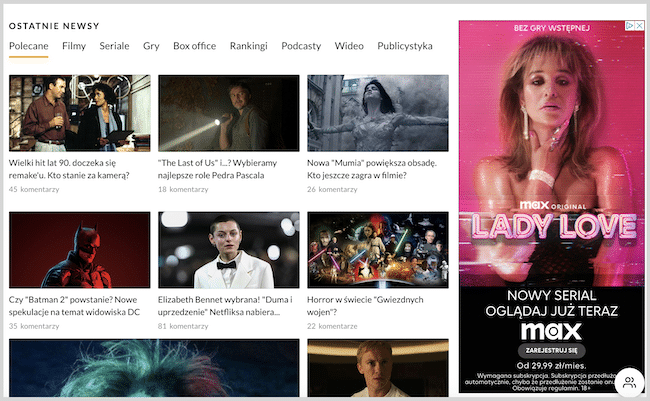The image size is (650, 401).
Task: Open Czy "Batman 2" powstanie headline
Action: click(74, 306)
